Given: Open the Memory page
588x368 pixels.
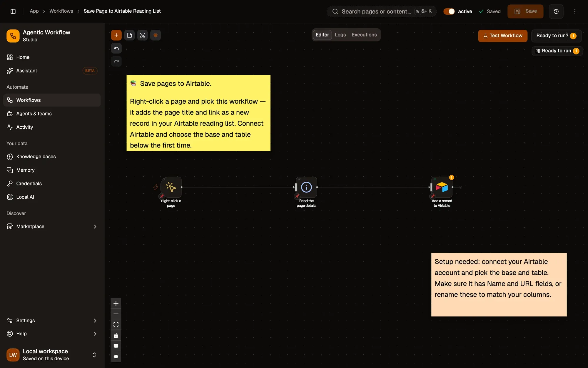Looking at the screenshot, I should (52, 170).
